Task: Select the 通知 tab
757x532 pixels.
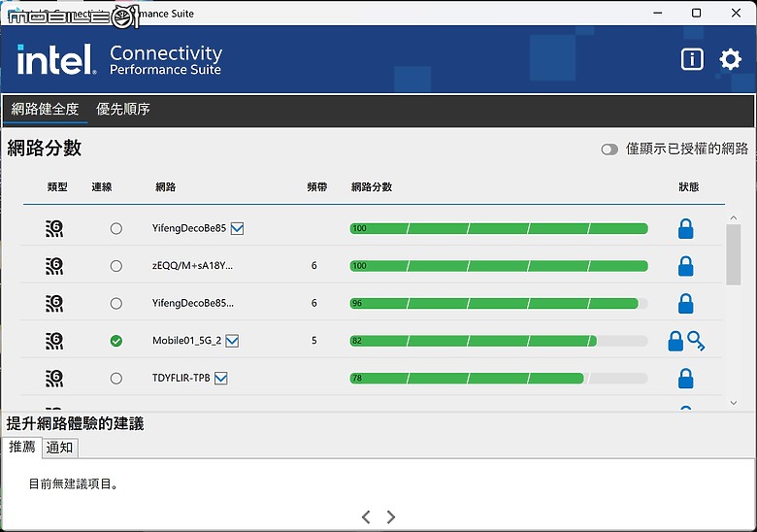Action: [x=59, y=448]
